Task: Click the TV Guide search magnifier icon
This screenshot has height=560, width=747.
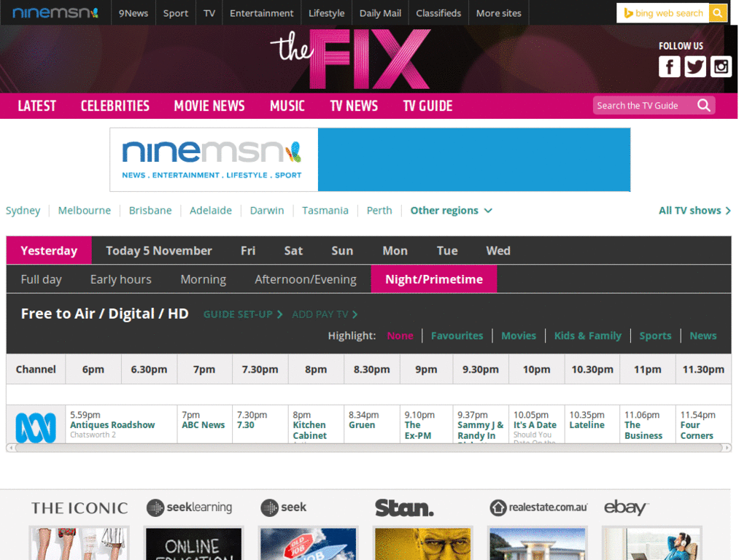Action: 704,105
